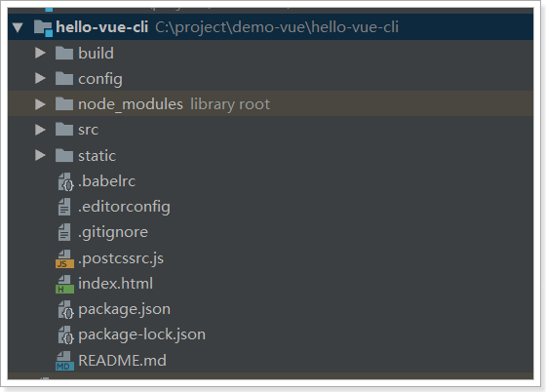This screenshot has height=392, width=546.
Task: Click the package.json file icon
Action: click(x=65, y=310)
